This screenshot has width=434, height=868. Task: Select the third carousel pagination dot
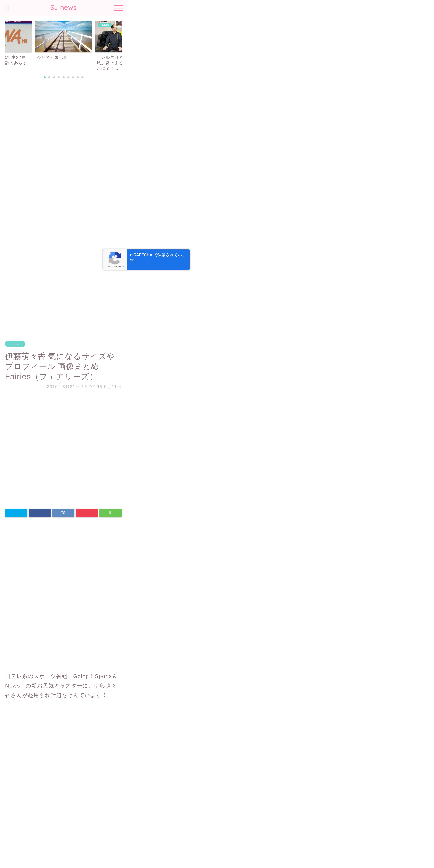click(54, 78)
